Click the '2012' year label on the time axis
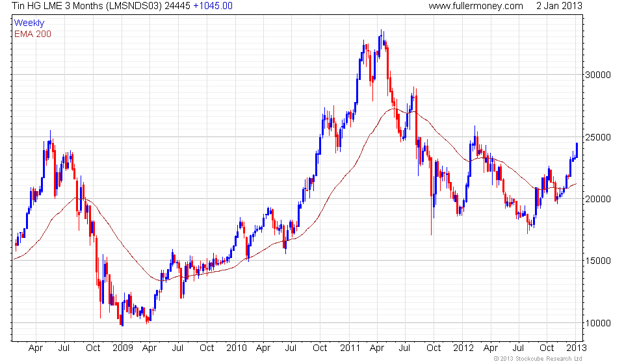This screenshot has width=637, height=364. (463, 348)
